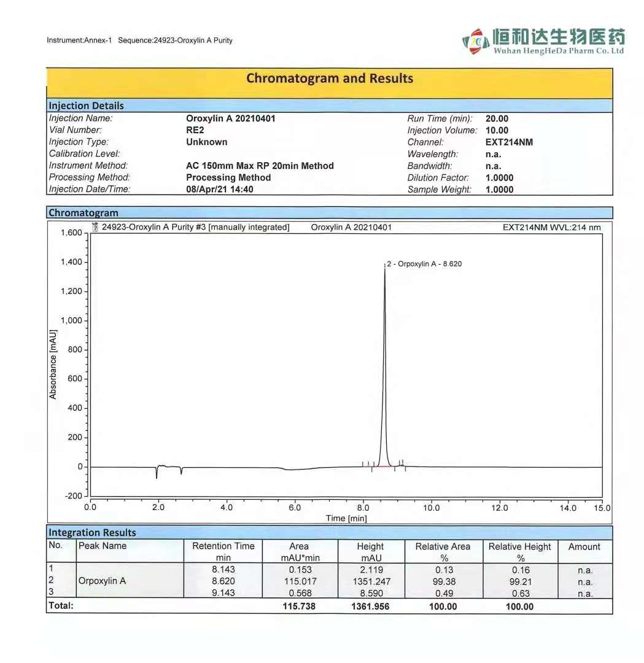Select the 'Chromatogram' section header
The width and height of the screenshot is (644, 663).
click(330, 212)
